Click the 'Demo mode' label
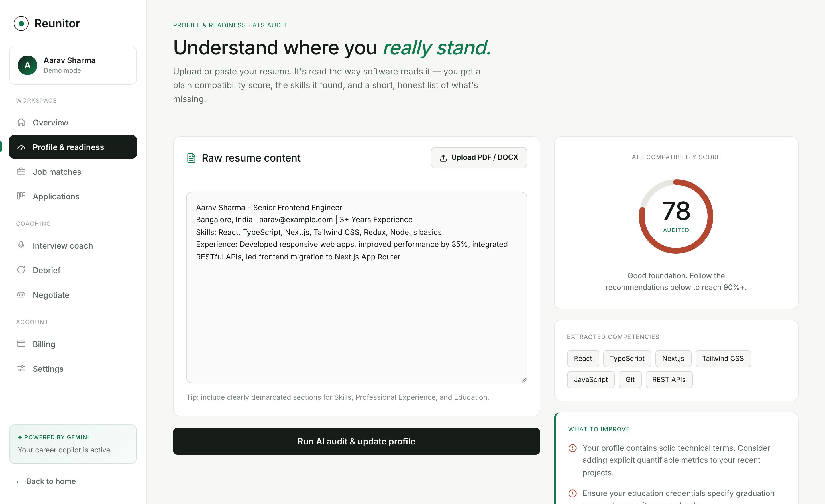825x504 pixels. (62, 71)
